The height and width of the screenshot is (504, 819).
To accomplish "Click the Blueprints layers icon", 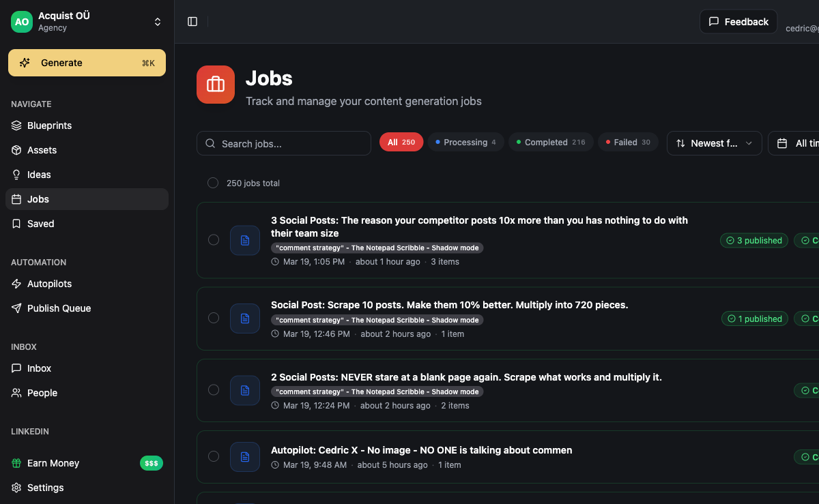I will point(17,125).
